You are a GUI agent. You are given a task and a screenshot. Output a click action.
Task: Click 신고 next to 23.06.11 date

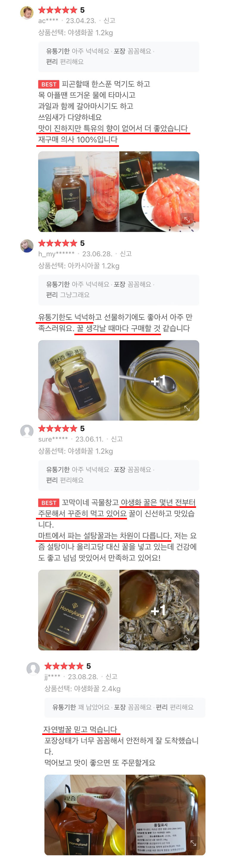click(117, 439)
